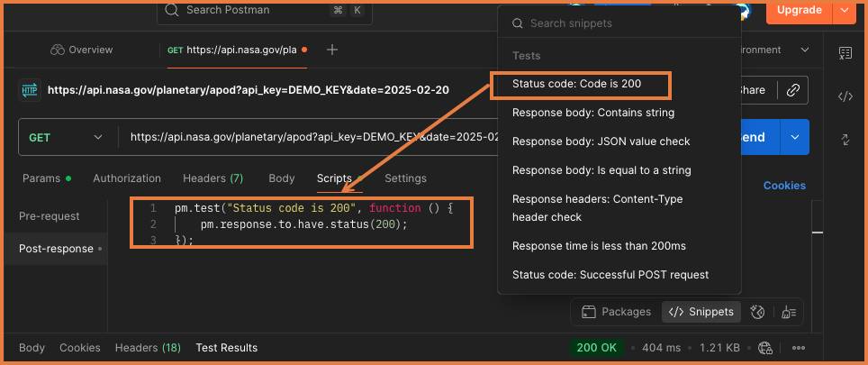Open the code snippet icon in right sidebar
Viewport: 868px width, 365px height.
pyautogui.click(x=845, y=96)
